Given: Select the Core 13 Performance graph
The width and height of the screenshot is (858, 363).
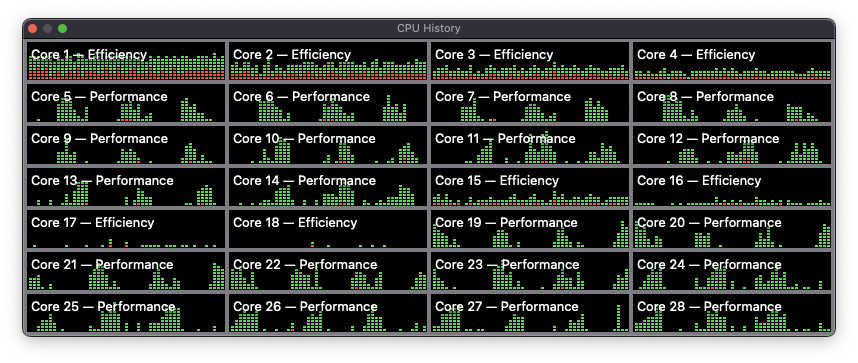Looking at the screenshot, I should point(126,187).
